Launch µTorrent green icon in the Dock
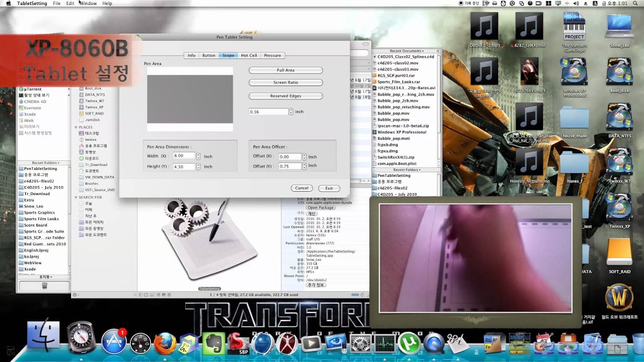 tap(409, 344)
